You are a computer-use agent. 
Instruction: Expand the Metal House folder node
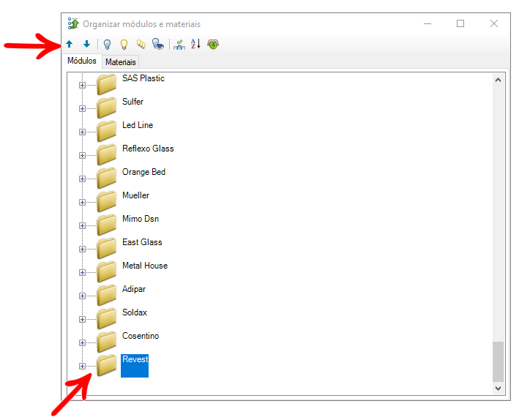pyautogui.click(x=83, y=273)
